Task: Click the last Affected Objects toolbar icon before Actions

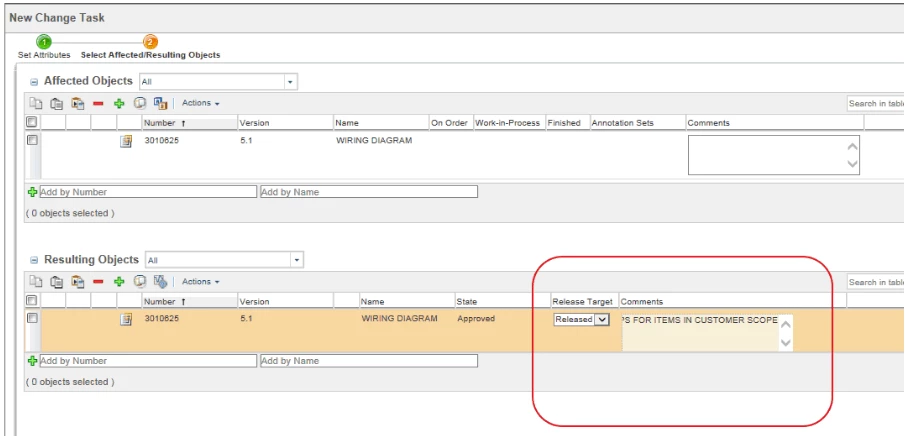Action: point(160,103)
